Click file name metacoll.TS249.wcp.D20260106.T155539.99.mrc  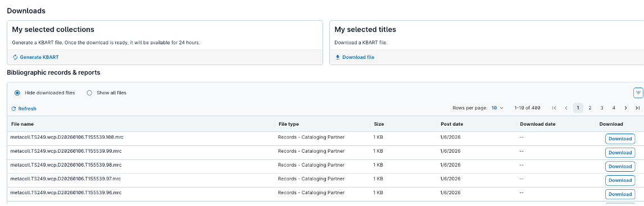point(66,151)
